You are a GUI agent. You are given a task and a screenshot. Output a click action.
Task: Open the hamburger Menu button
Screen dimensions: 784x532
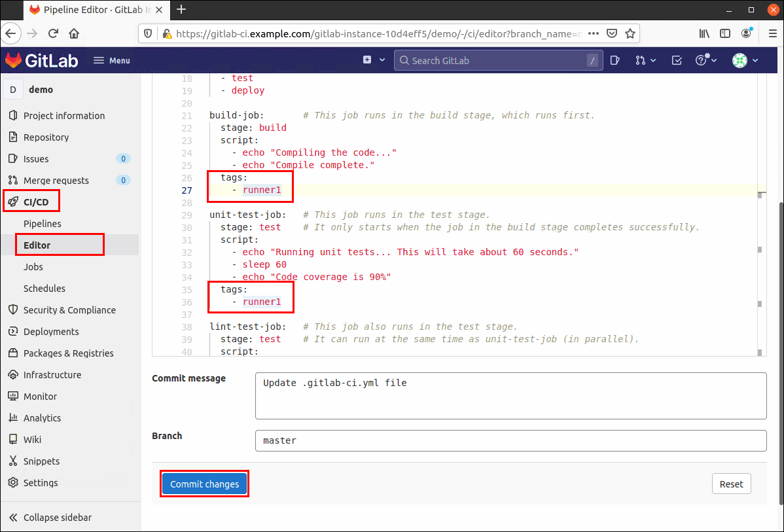(112, 60)
